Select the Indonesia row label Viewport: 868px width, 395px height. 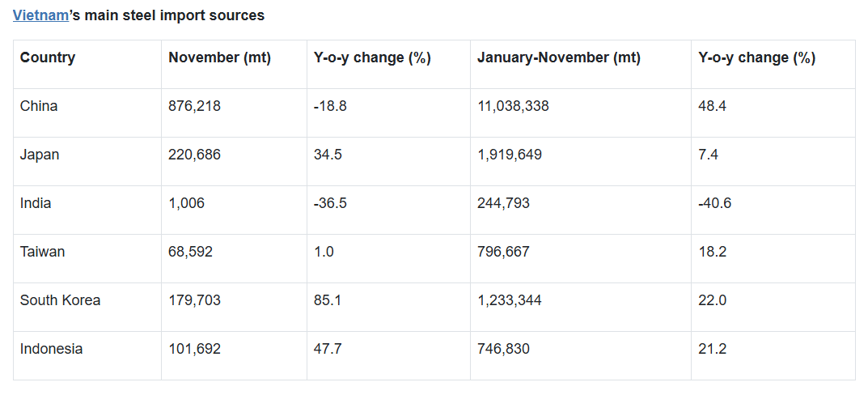pos(52,349)
